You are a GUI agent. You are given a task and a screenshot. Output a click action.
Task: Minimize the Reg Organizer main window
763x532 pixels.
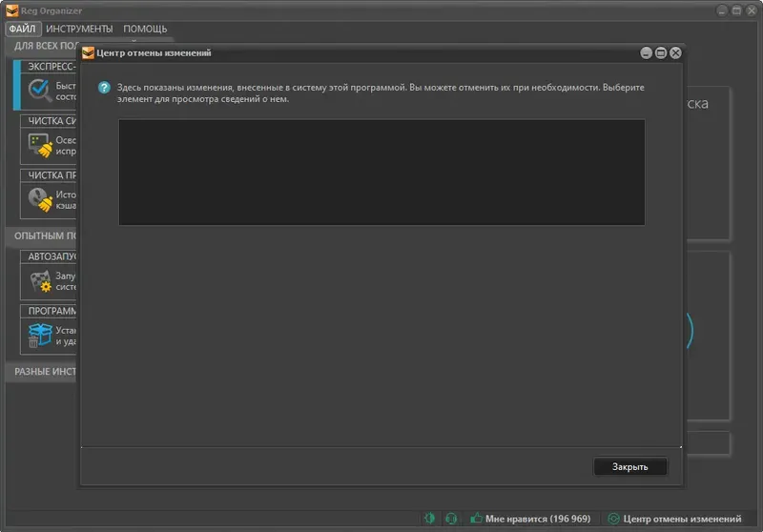click(x=722, y=10)
